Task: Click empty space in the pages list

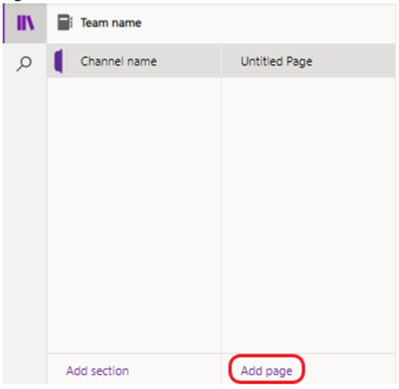Action: 308,215
